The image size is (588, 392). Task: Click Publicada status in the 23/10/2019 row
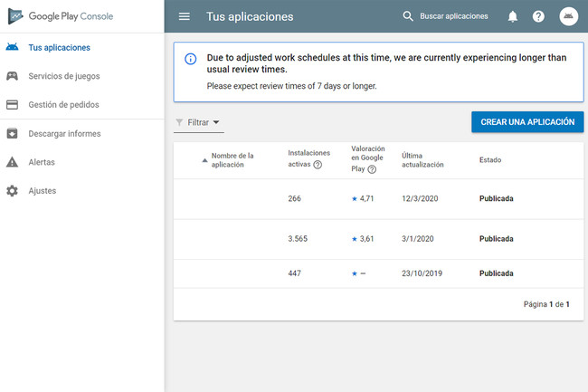point(496,273)
